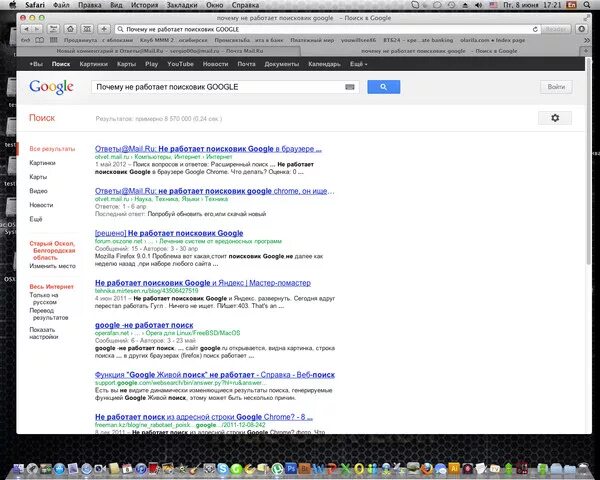
Task: Select Только на русском filter
Action: tap(44, 298)
